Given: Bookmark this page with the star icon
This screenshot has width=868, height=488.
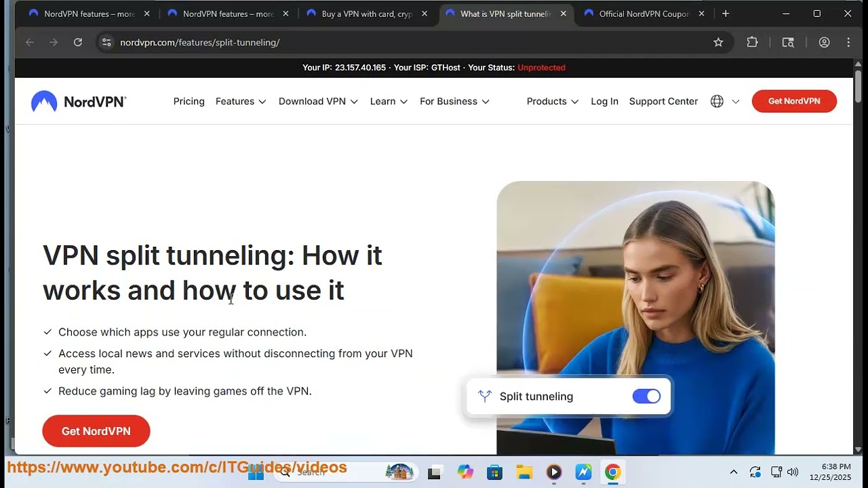Looking at the screenshot, I should coord(718,42).
